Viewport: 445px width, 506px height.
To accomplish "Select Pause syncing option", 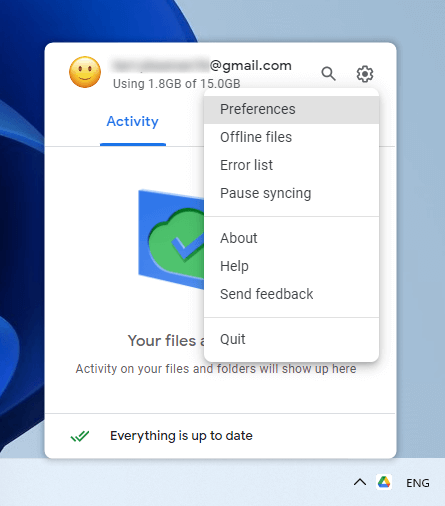I will click(x=291, y=193).
